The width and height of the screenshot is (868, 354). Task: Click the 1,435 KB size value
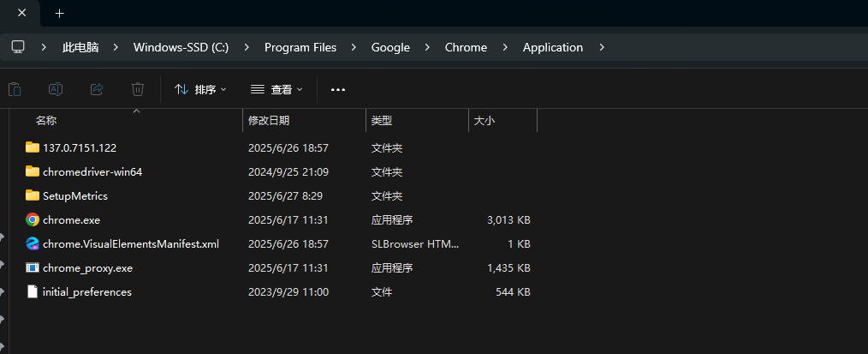tap(508, 268)
